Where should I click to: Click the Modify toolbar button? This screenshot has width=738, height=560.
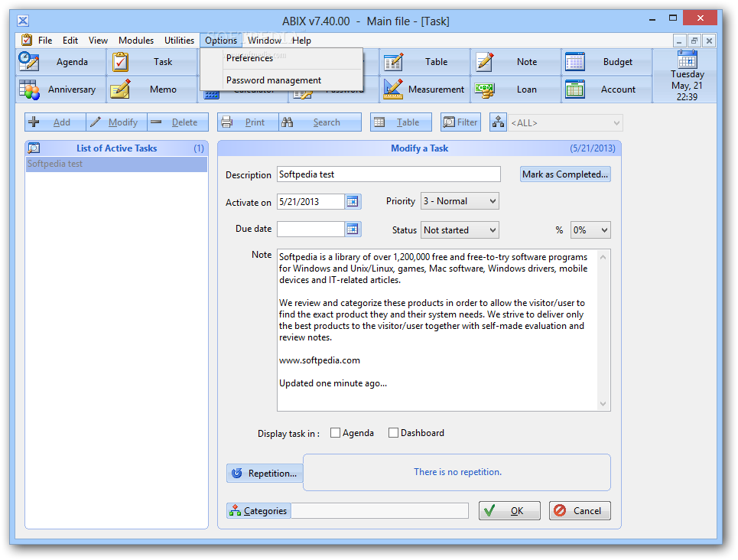tap(116, 122)
